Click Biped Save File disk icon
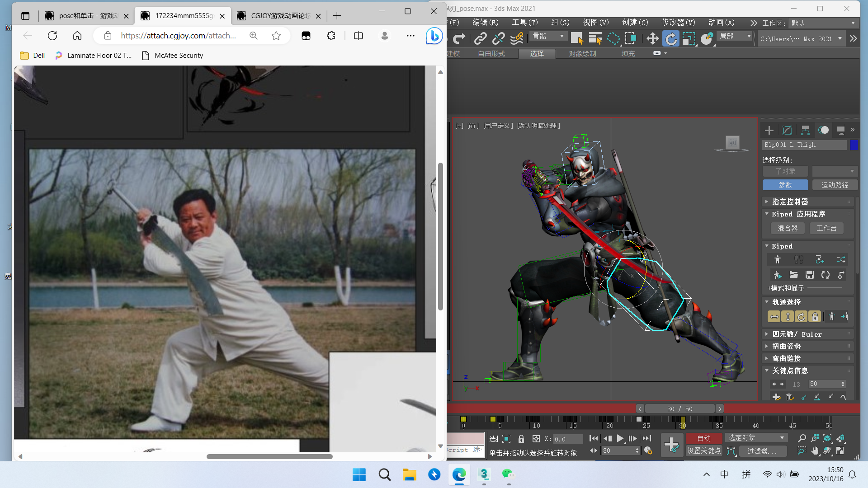The width and height of the screenshot is (868, 488). tap(810, 275)
